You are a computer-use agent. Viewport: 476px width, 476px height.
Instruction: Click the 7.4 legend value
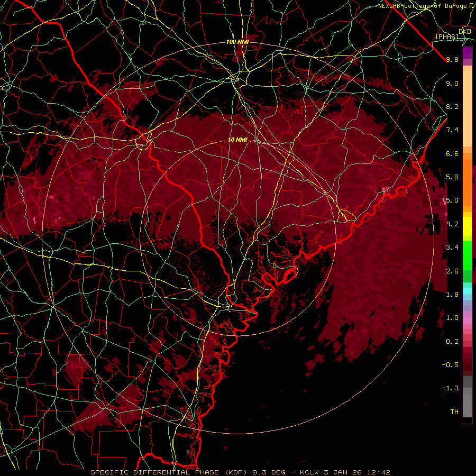click(x=452, y=130)
